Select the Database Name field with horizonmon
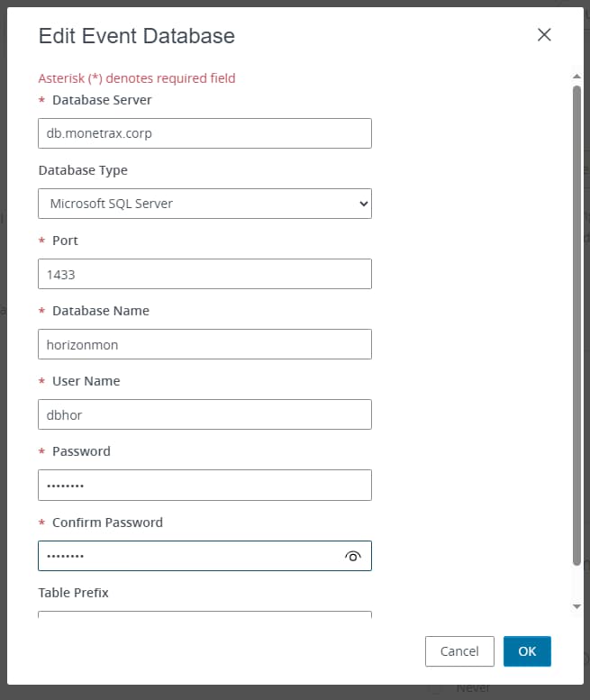The image size is (590, 700). pyautogui.click(x=204, y=344)
